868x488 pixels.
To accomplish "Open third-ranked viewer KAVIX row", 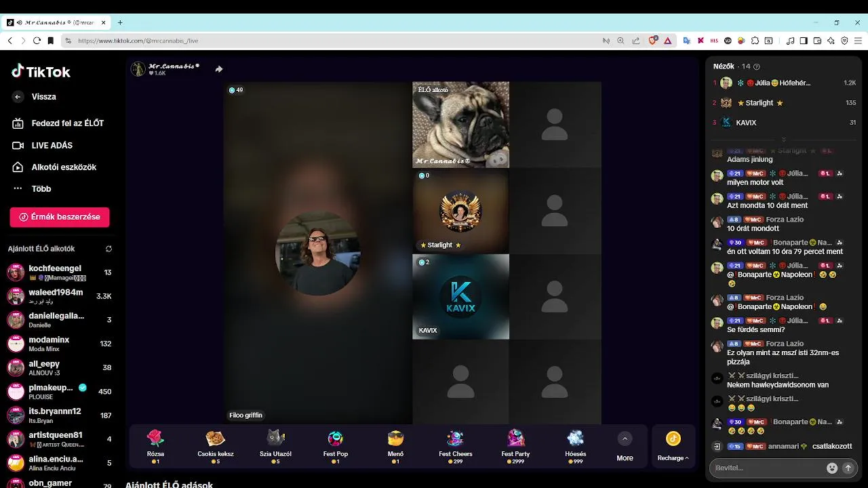I will coord(784,123).
